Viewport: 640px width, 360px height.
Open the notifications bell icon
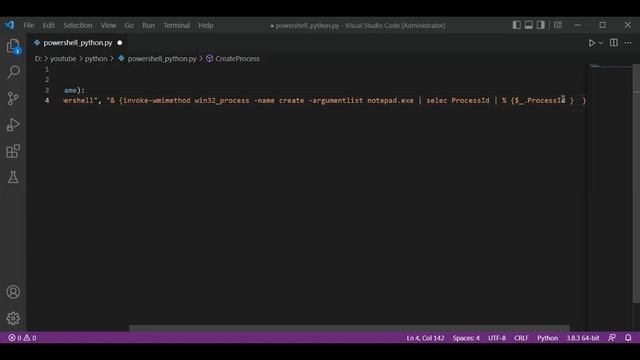pyautogui.click(x=628, y=338)
